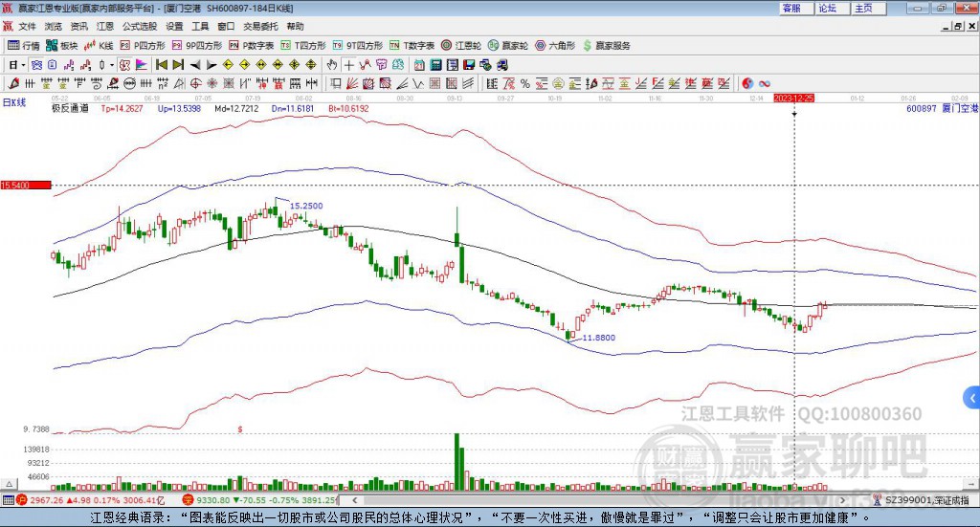Select the hand pan tool

click(x=332, y=65)
